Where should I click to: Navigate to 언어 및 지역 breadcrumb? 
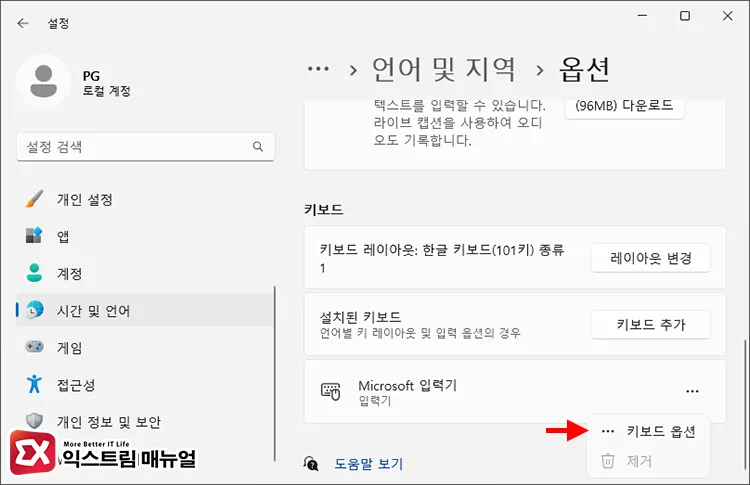click(x=444, y=69)
